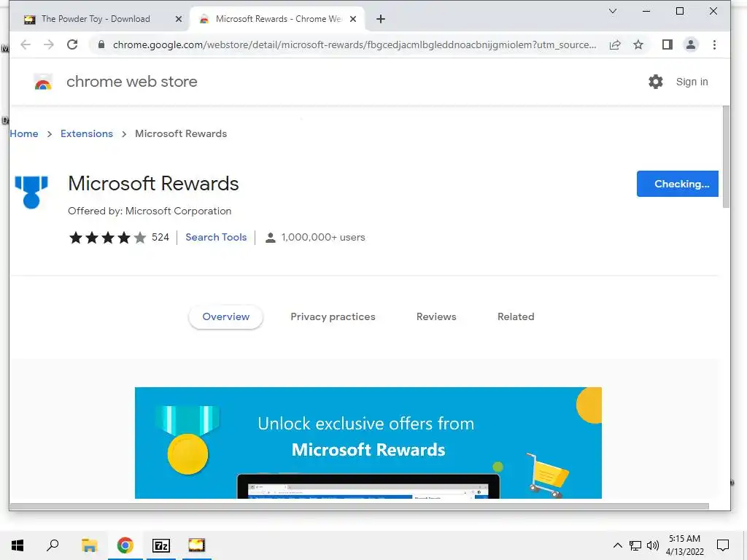Screen dimensions: 747x560
Task: Click the horizontal scrollbar at bottom
Action: [x=359, y=506]
